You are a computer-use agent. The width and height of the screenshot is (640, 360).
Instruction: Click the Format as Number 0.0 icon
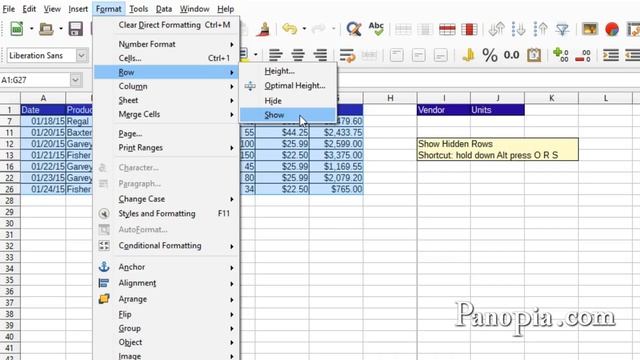tap(511, 55)
